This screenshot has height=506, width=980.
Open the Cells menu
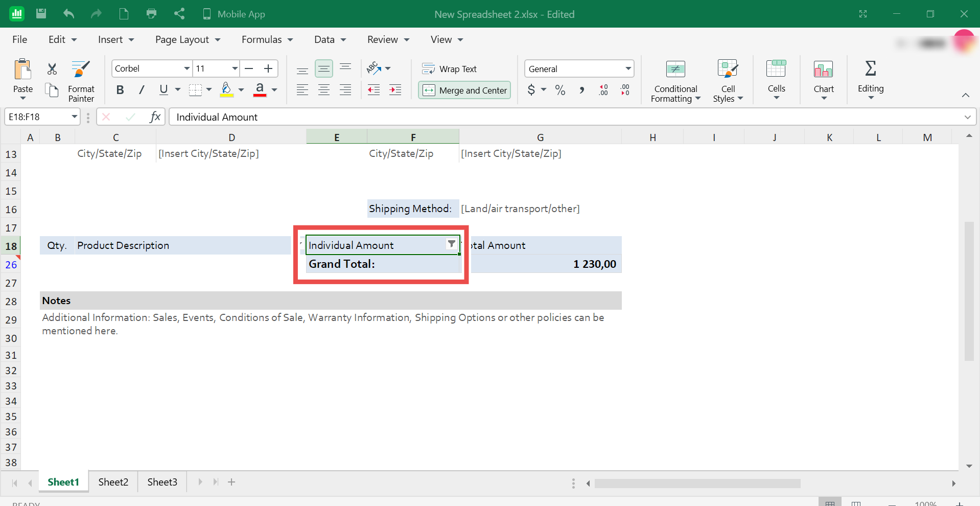(x=776, y=80)
